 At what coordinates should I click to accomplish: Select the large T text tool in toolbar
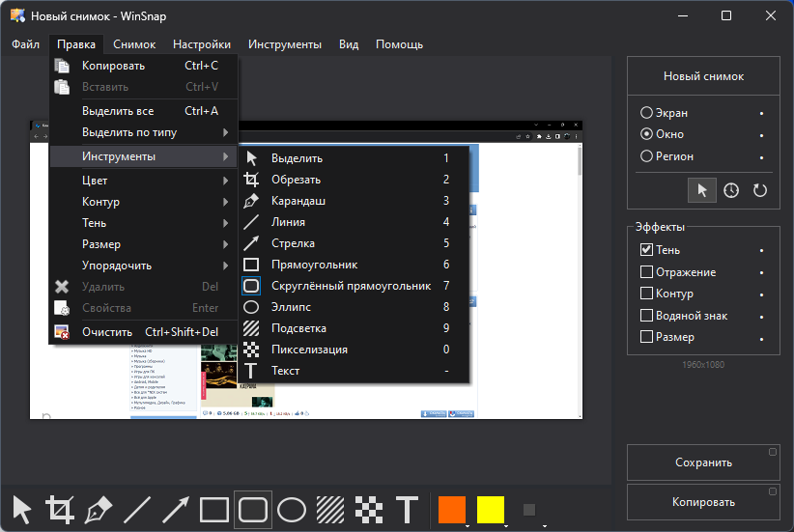(x=407, y=509)
